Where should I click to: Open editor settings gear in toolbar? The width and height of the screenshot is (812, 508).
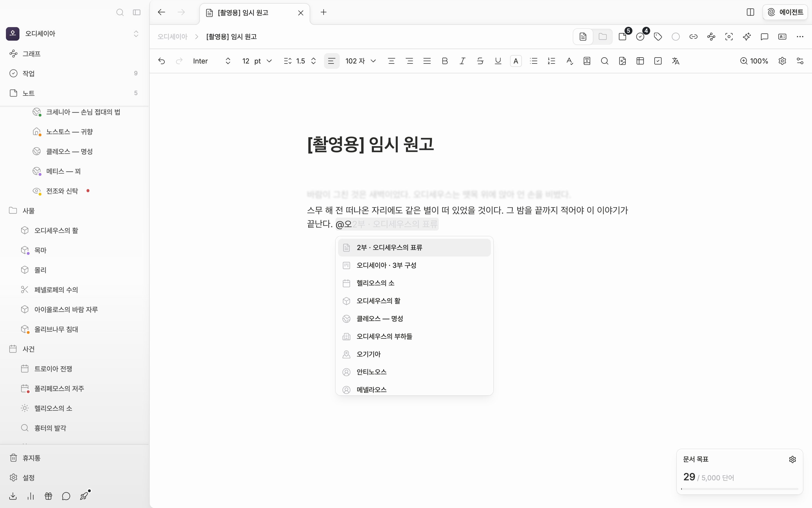pos(782,61)
